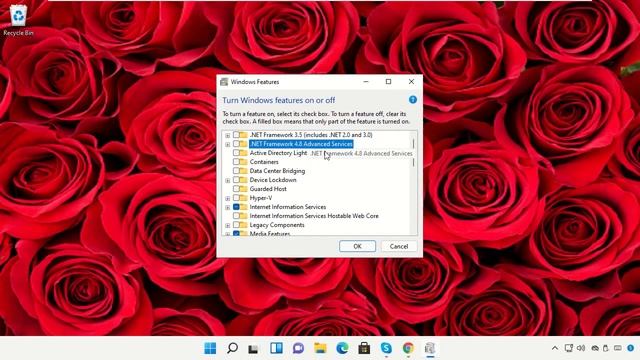The width and height of the screenshot is (640, 360).
Task: Select the Device Lockdown label
Action: point(273,180)
